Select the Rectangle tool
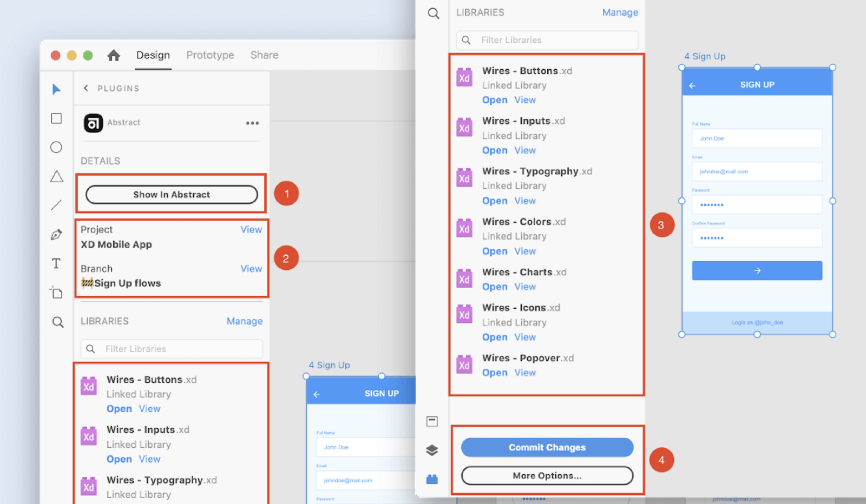Screen dimensions: 866x504 pos(56,118)
